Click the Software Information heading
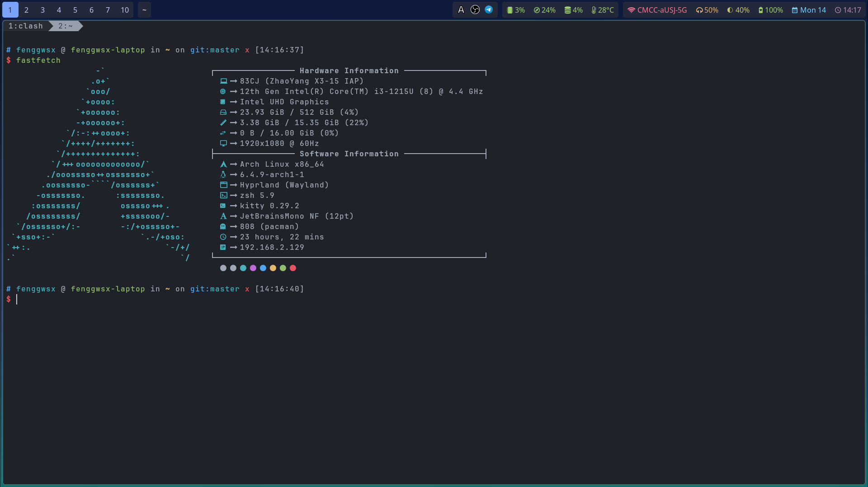 pyautogui.click(x=349, y=154)
